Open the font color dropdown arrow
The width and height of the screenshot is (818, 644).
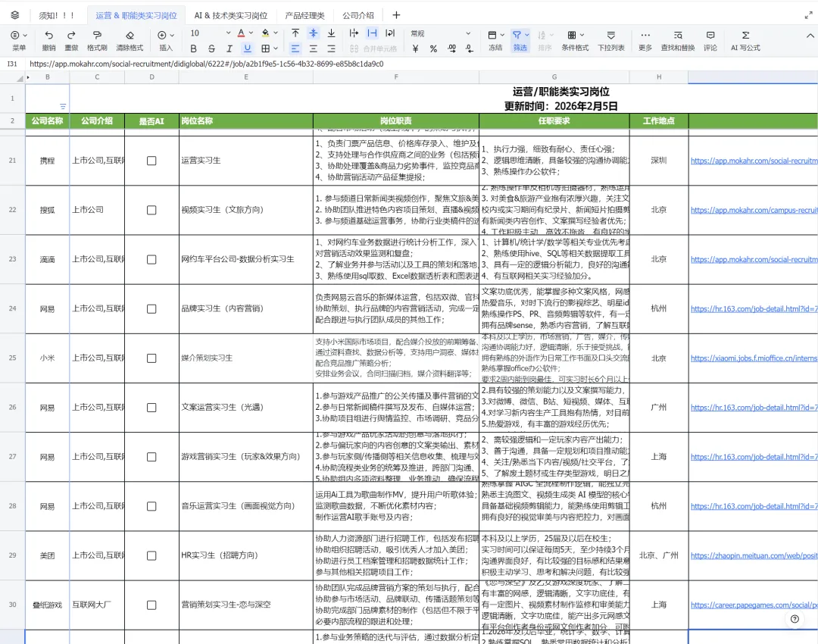251,33
